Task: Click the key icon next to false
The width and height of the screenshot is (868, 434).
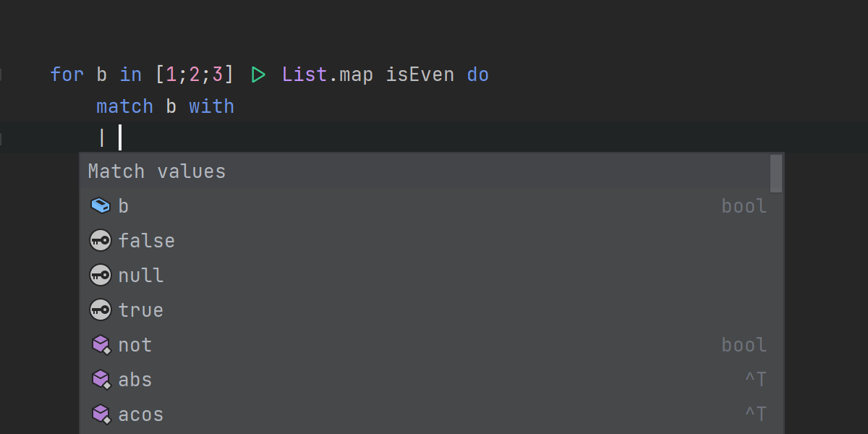Action: [100, 241]
